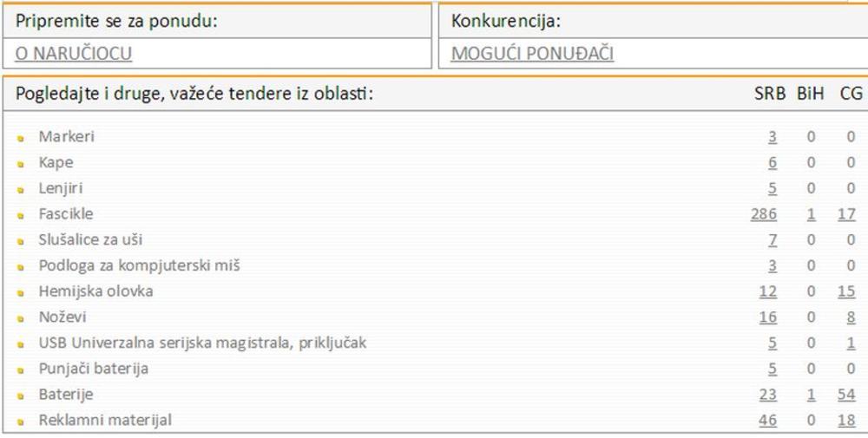Select the Kape category text
This screenshot has width=868, height=438.
click(56, 162)
